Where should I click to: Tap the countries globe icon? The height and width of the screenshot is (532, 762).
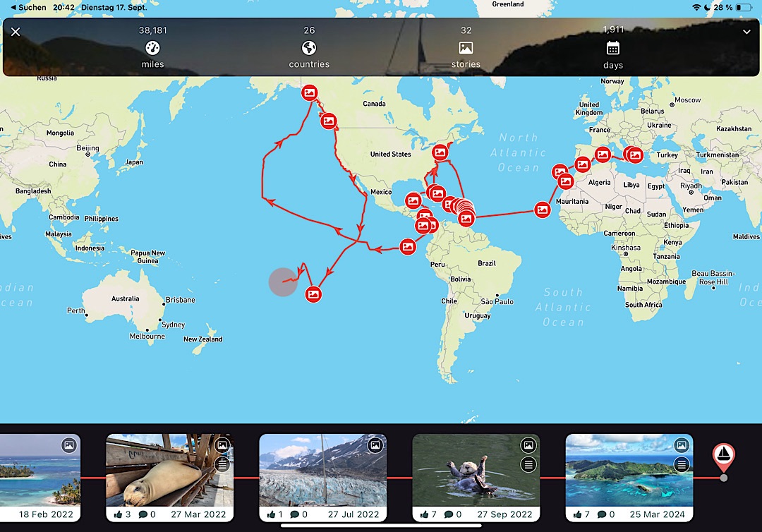click(309, 48)
